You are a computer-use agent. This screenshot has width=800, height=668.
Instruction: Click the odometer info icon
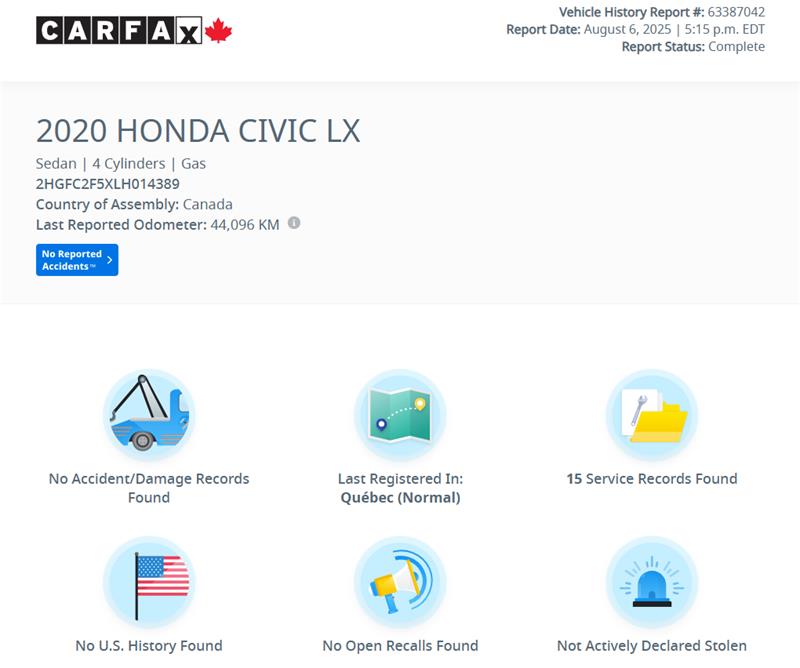[x=294, y=223]
